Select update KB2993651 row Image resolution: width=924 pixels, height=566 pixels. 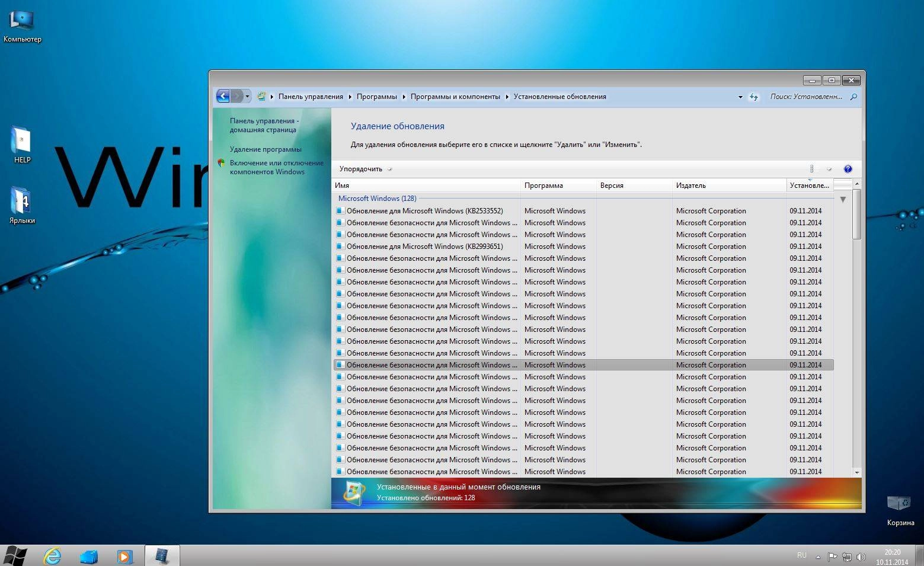coord(583,247)
